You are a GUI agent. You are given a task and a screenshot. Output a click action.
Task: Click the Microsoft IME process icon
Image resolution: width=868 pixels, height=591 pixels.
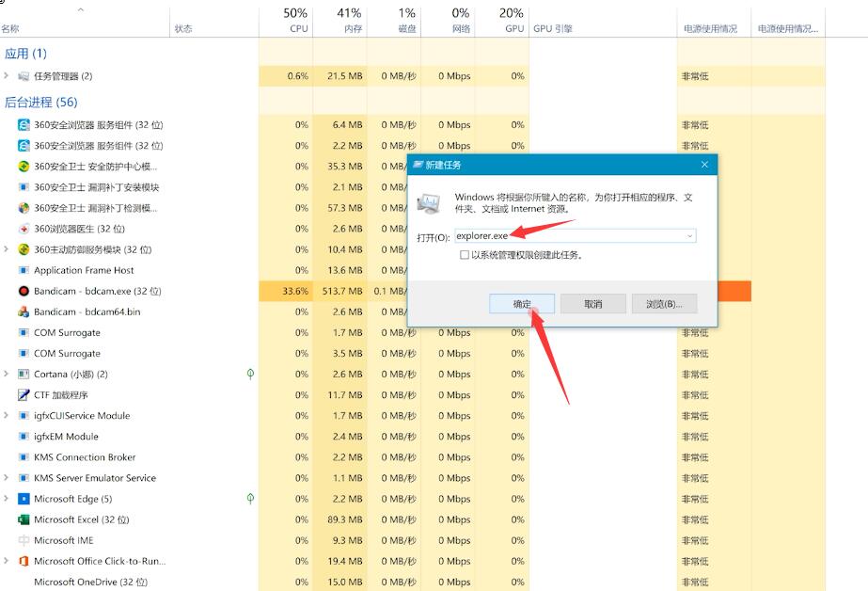coord(24,540)
